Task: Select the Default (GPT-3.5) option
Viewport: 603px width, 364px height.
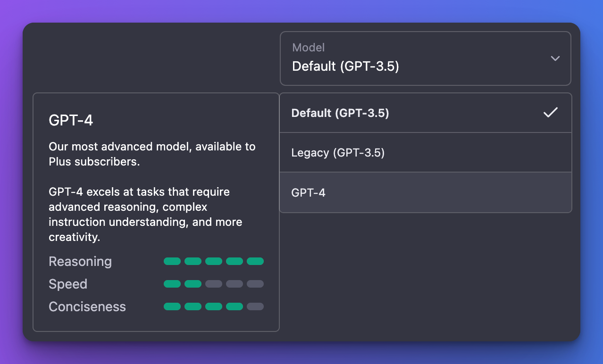Action: click(425, 113)
